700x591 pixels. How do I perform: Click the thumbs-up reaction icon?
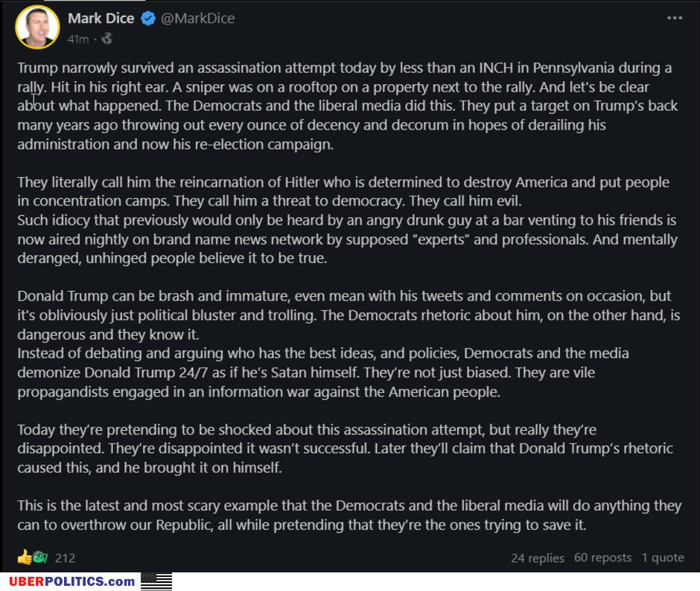[x=25, y=557]
